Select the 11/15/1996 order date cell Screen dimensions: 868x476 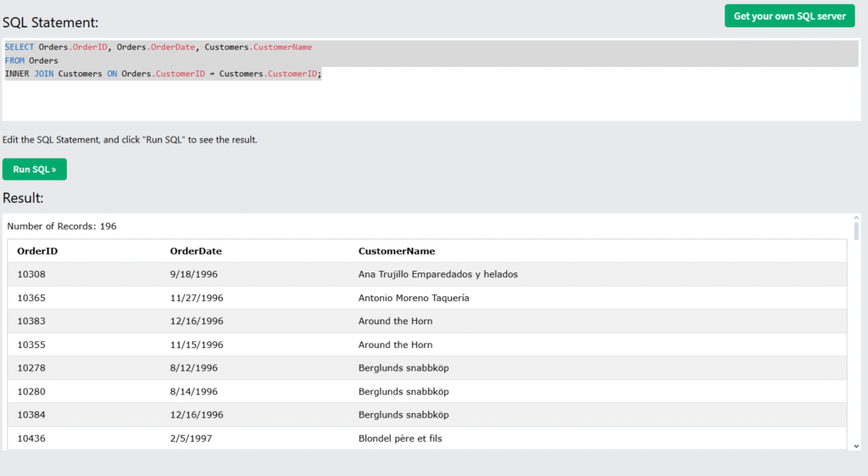pyautogui.click(x=196, y=344)
